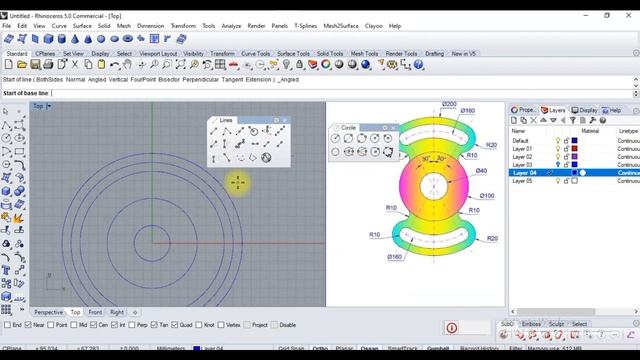Toggle lock icon of Layer 01

coord(566,149)
